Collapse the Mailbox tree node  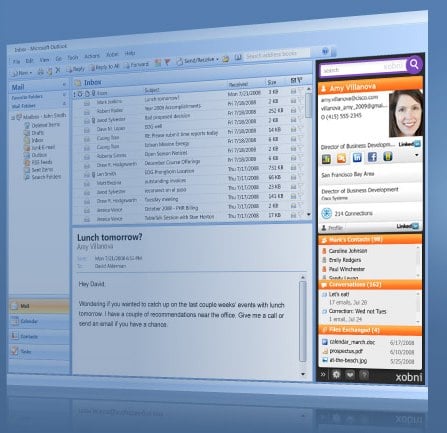tap(13, 118)
